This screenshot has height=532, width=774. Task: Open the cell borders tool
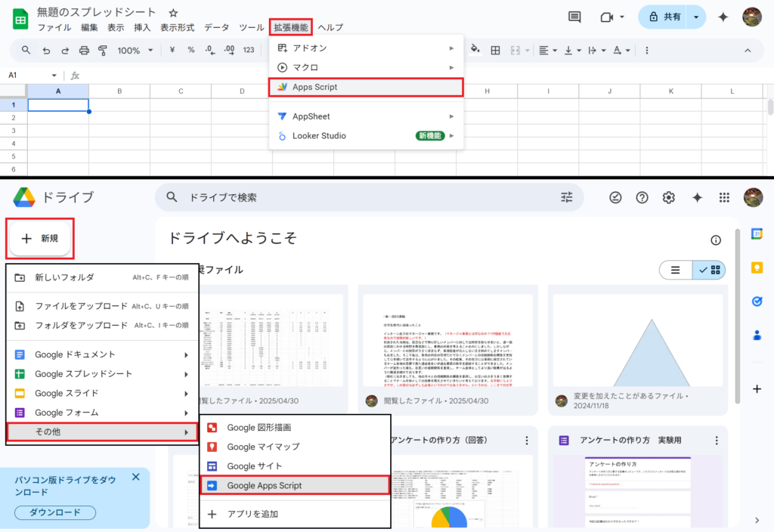(x=495, y=51)
